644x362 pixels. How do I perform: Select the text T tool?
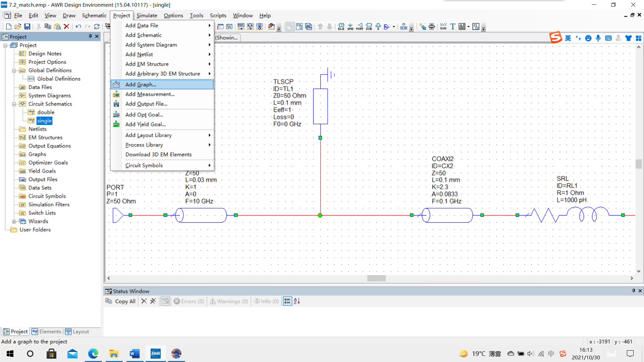(x=452, y=26)
